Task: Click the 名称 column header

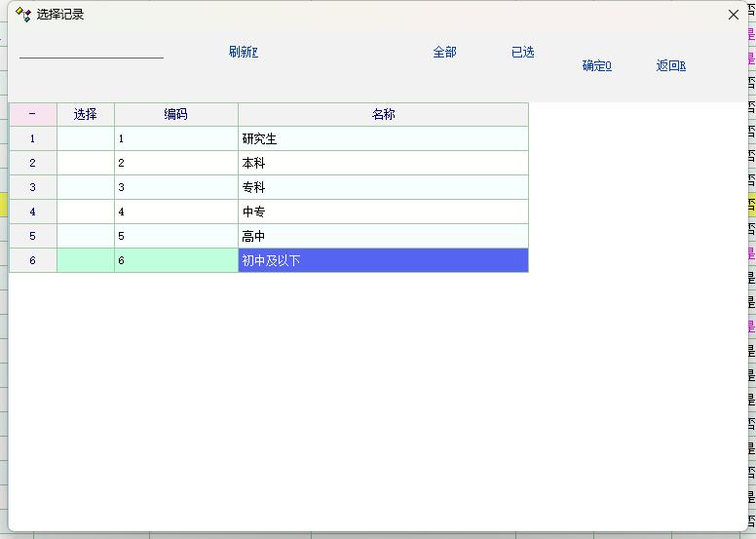Action: pyautogui.click(x=383, y=115)
